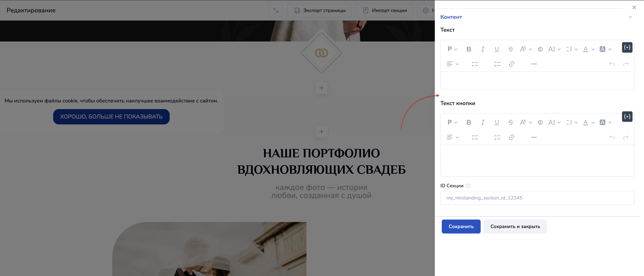Insert variable via {+} button above Текст кнопки
This screenshot has height=276, width=644.
[x=627, y=117]
